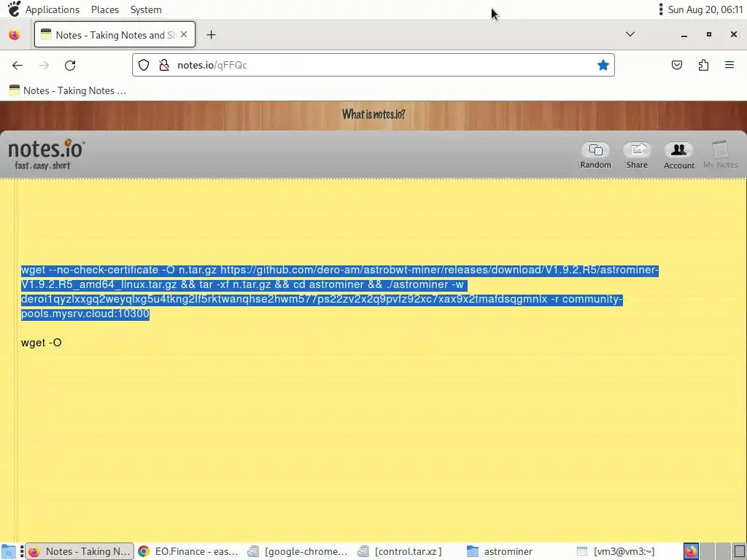Open the Notes - Taking Notes bookmark
747x560 pixels.
point(68,90)
